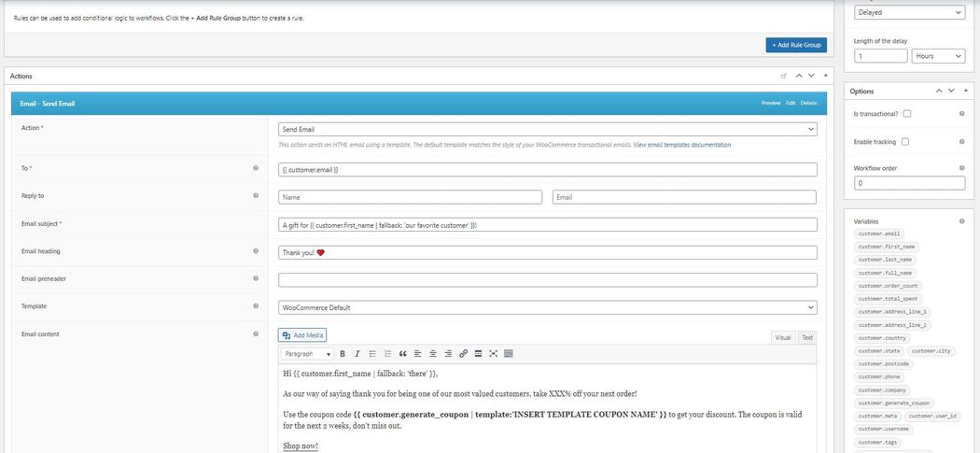Image resolution: width=980 pixels, height=453 pixels.
Task: Open View email templates documentation link
Action: [x=682, y=145]
